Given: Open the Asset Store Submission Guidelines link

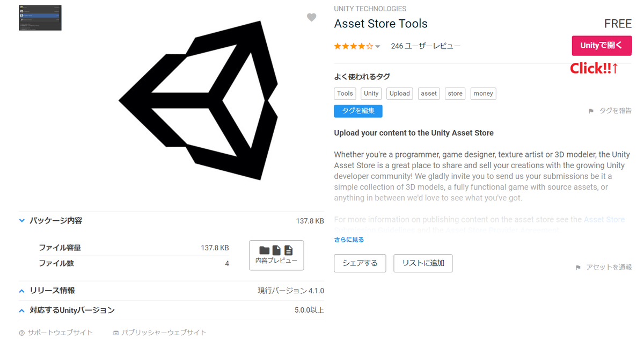Looking at the screenshot, I should coord(604,219).
